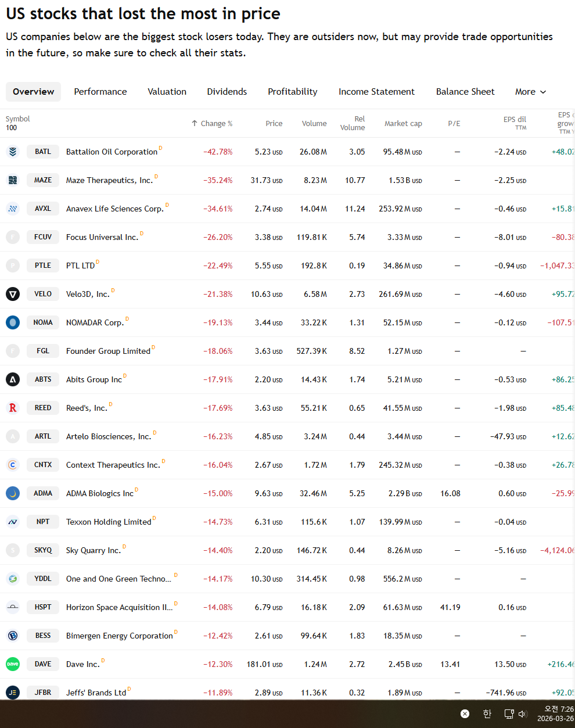This screenshot has height=728, width=575.
Task: Click the Battalion Oil Corporation logo icon
Action: pos(13,152)
